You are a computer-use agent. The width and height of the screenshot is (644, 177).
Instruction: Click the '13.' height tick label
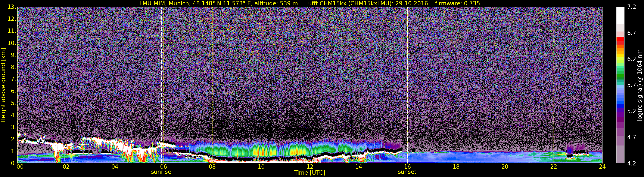point(12,7)
